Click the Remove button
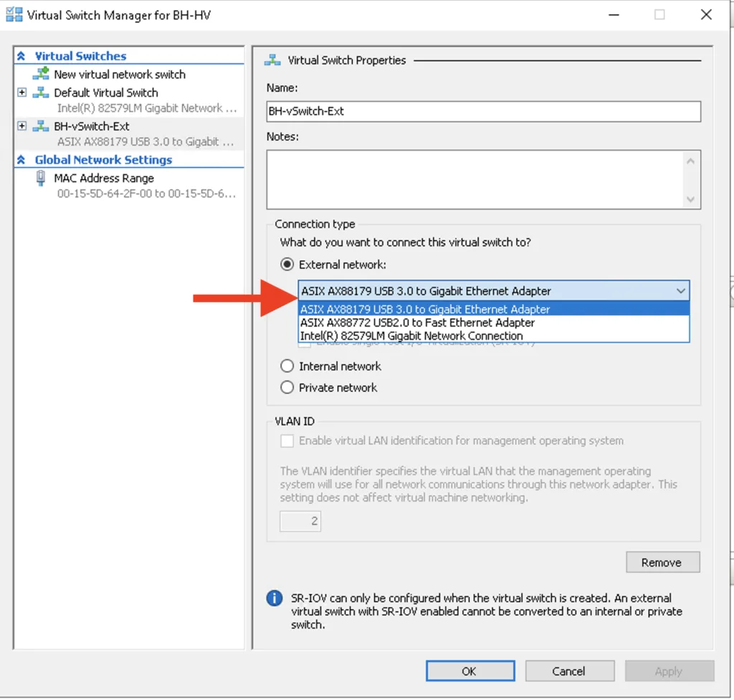Viewport: 734px width, 700px height. click(x=663, y=562)
